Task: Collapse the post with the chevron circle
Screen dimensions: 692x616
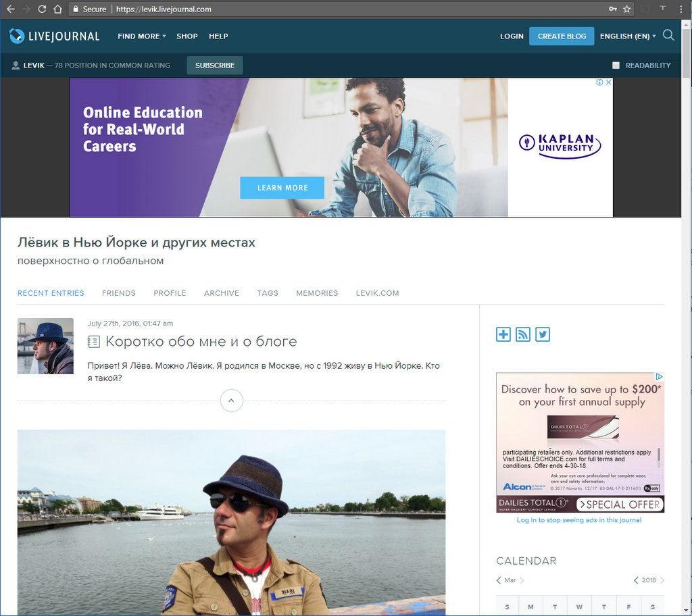Action: pyautogui.click(x=231, y=401)
